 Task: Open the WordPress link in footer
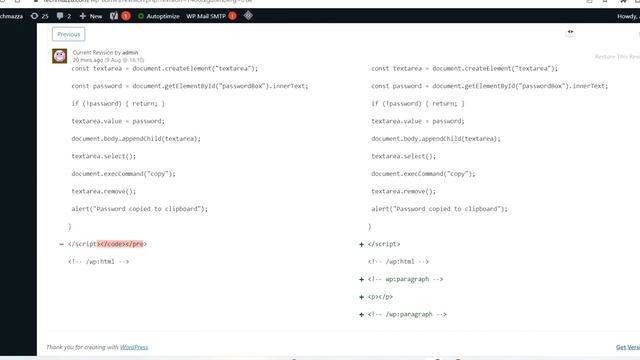coord(134,347)
